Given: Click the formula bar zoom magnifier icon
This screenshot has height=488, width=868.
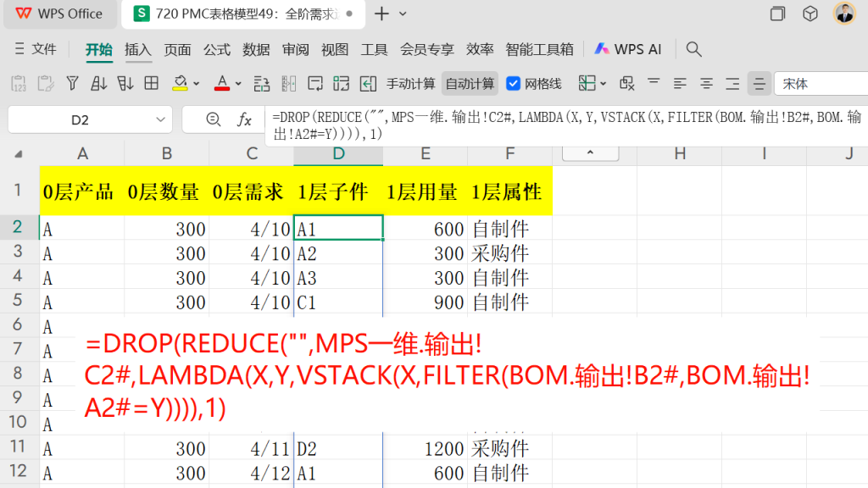Looking at the screenshot, I should tap(213, 119).
